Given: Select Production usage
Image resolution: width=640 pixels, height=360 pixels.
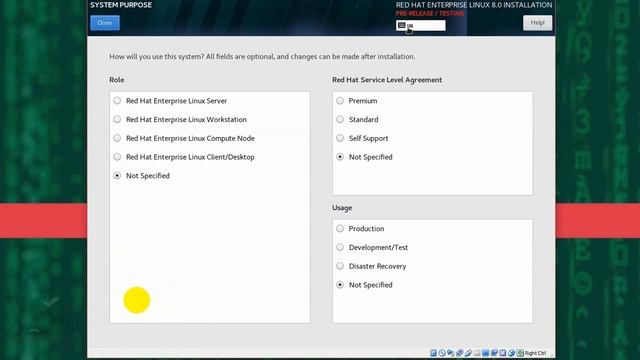Looking at the screenshot, I should [360, 229].
